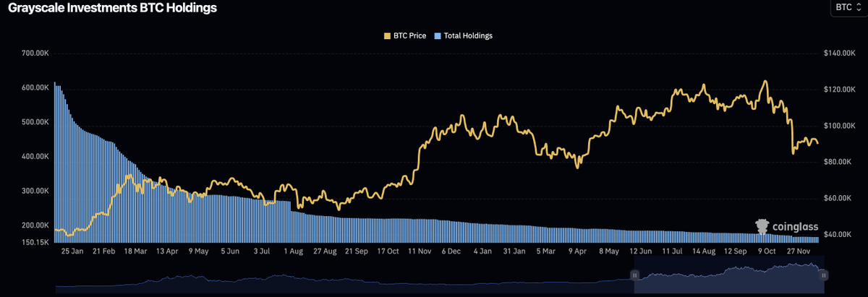Click the 21 Sep x-axis date label
This screenshot has width=868, height=297.
click(x=357, y=251)
